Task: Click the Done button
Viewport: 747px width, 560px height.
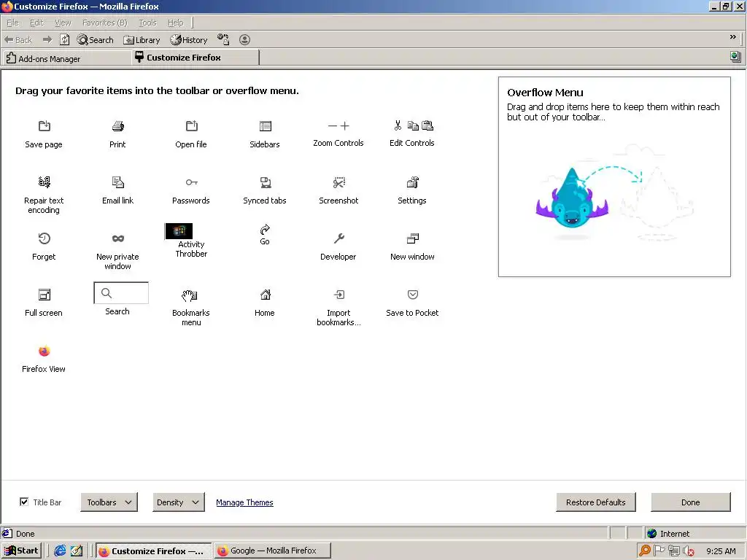Action: (690, 502)
